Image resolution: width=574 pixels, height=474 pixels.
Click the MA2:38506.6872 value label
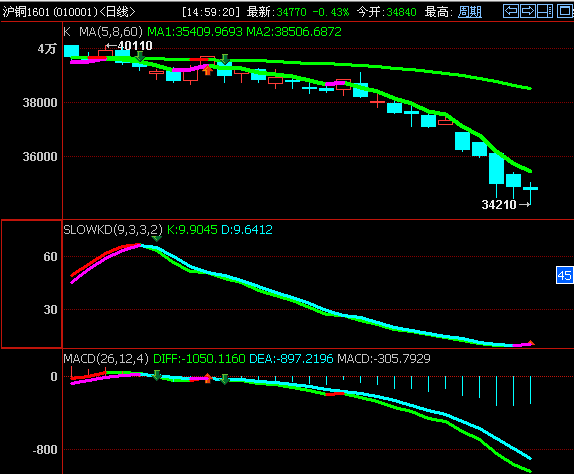click(x=294, y=32)
